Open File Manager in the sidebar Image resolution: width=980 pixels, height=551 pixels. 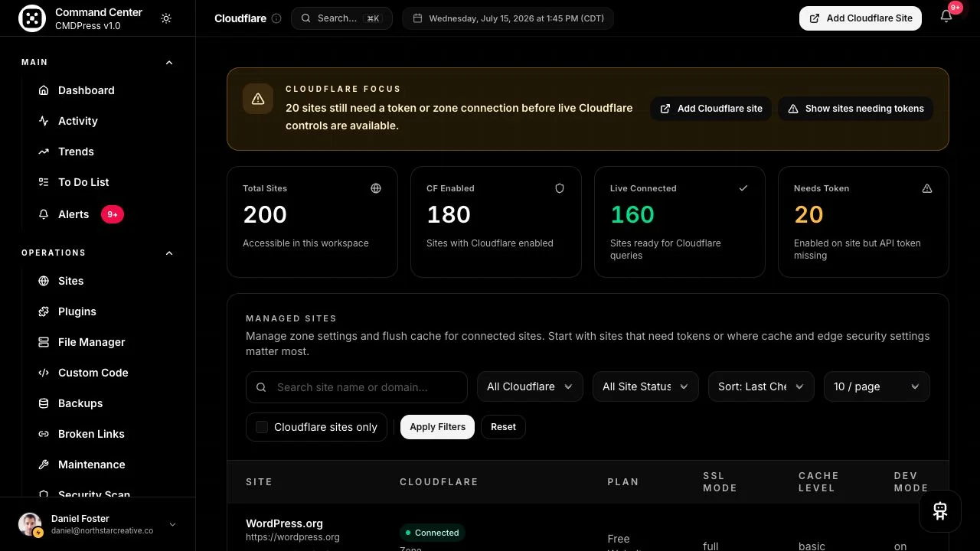(91, 342)
